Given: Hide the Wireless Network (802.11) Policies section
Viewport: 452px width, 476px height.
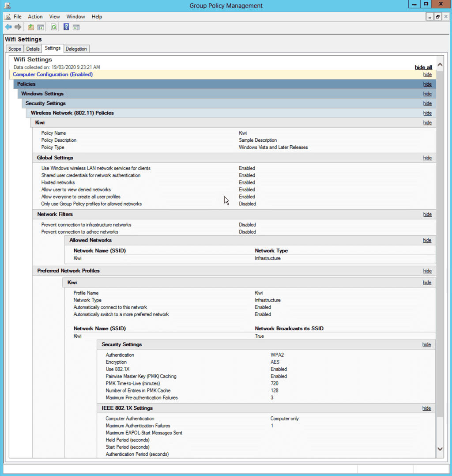Looking at the screenshot, I should coord(427,113).
